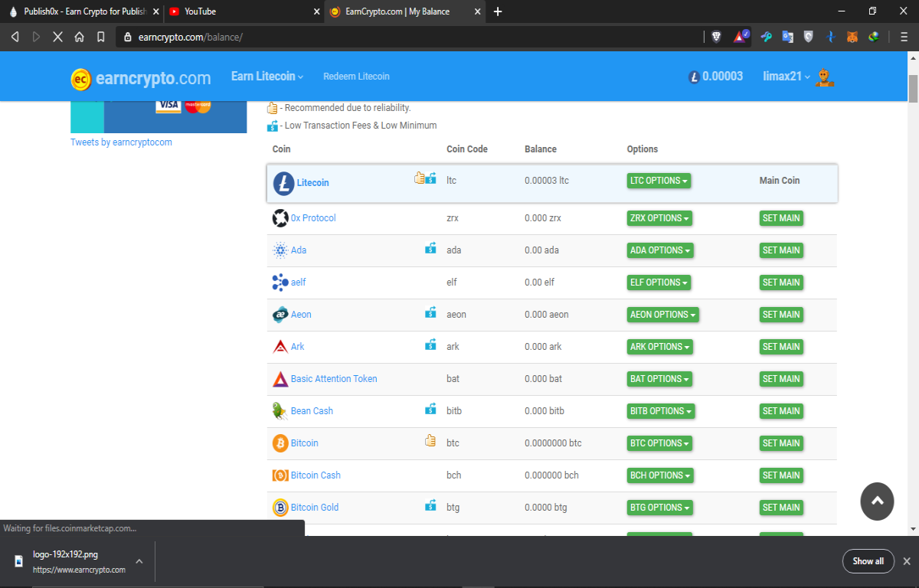
Task: Open the ELF OPTIONS dropdown
Action: (659, 283)
